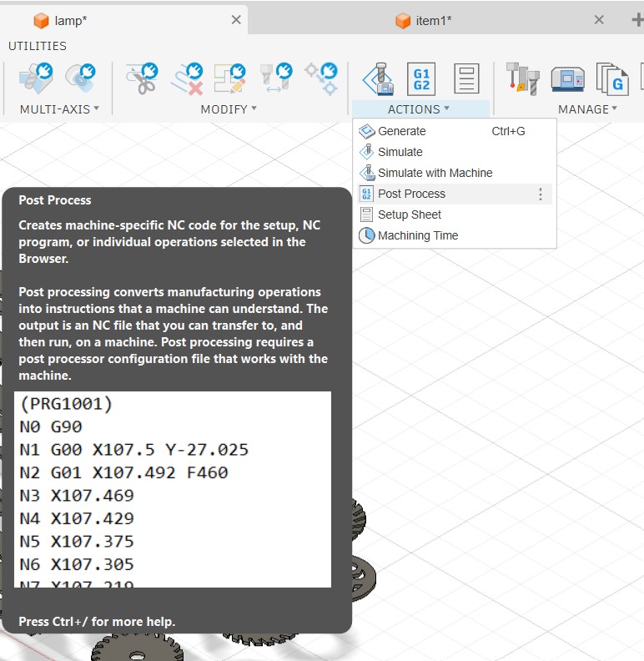Select the Trim toolpath scissors icon
The image size is (644, 661).
pos(142,78)
